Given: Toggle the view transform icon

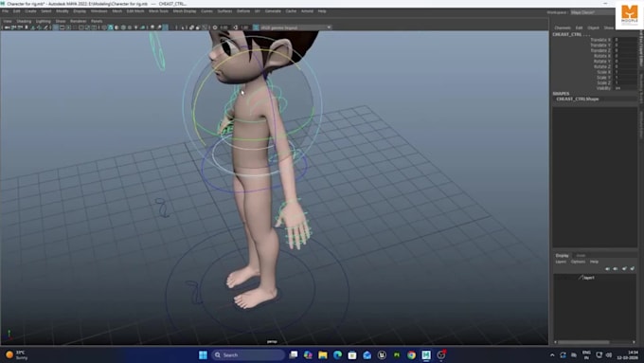Looking at the screenshot, I should coord(256,27).
